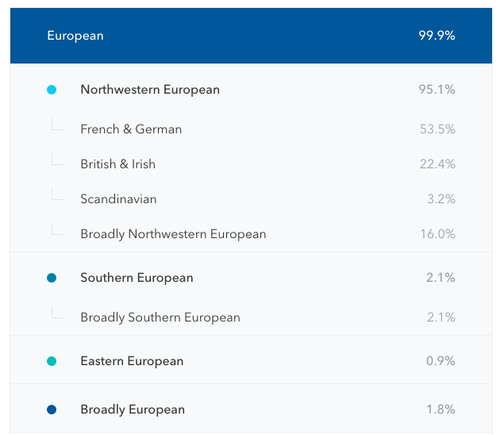
Task: Select Broadly Northwestern European entry
Action: [173, 234]
